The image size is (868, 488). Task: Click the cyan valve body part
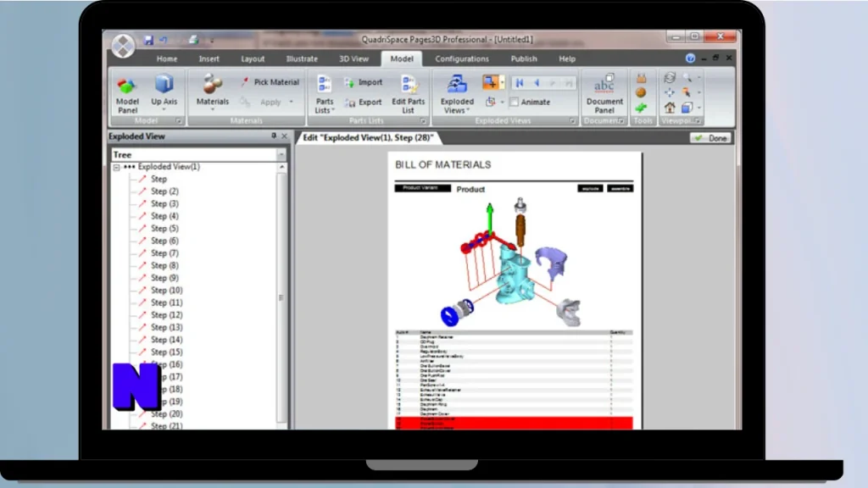[x=515, y=275]
